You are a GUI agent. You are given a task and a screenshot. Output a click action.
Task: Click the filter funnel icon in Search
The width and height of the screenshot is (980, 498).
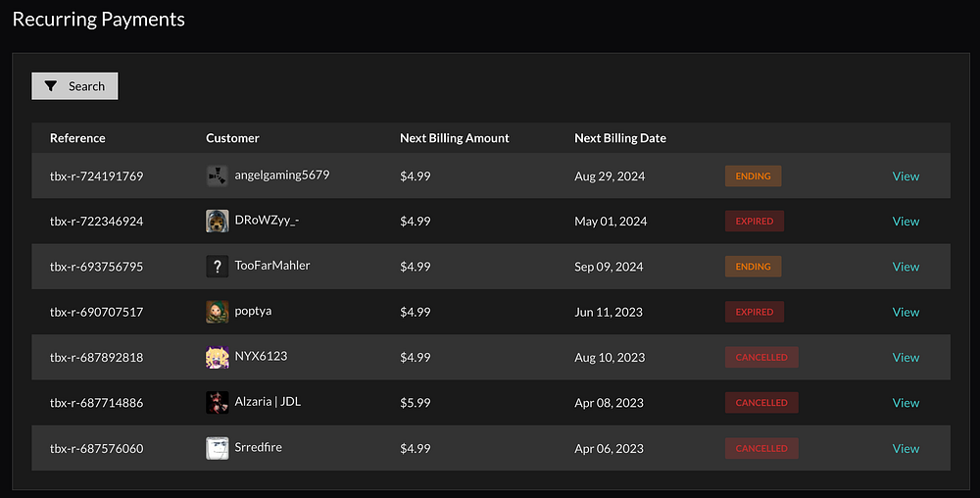pyautogui.click(x=52, y=86)
